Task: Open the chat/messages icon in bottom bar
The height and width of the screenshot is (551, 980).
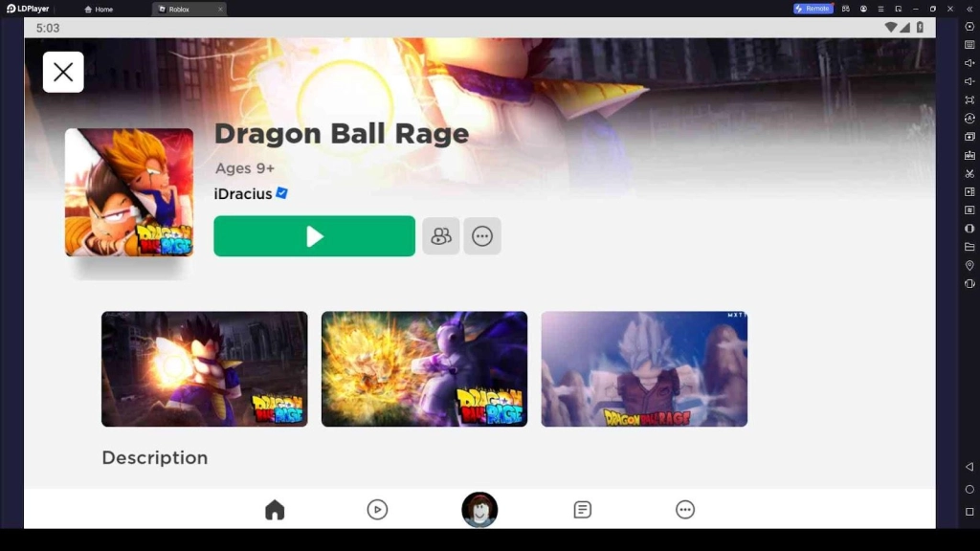Action: point(582,510)
